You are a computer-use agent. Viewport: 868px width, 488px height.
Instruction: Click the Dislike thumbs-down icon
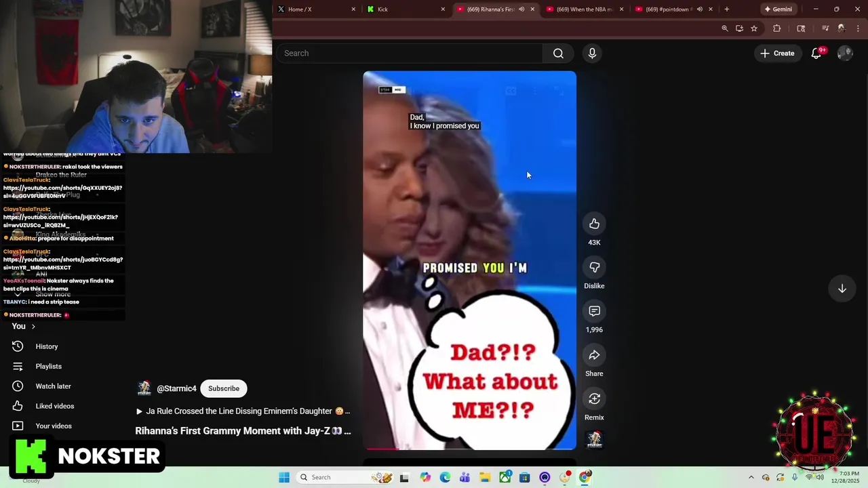pyautogui.click(x=594, y=267)
